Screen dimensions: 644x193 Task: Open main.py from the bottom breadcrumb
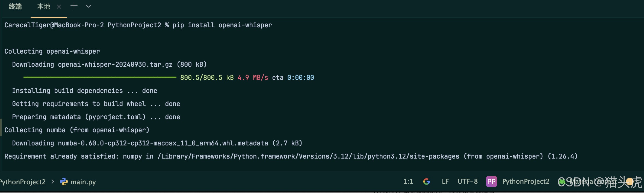(83, 181)
